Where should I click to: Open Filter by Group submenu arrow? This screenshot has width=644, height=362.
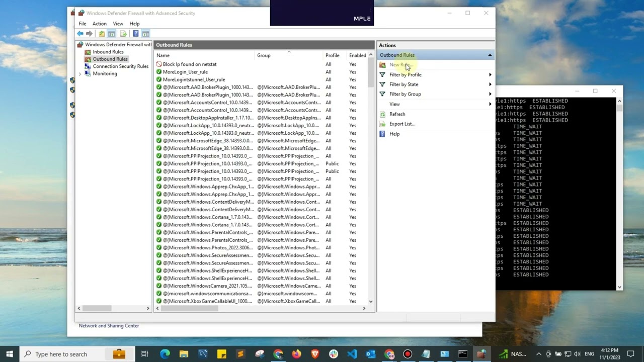pos(490,94)
